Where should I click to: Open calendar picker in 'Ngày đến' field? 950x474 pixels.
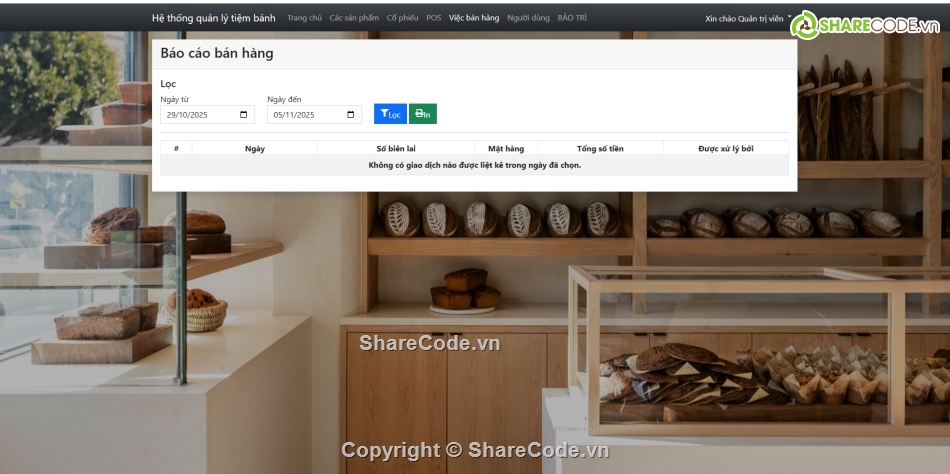coord(350,115)
